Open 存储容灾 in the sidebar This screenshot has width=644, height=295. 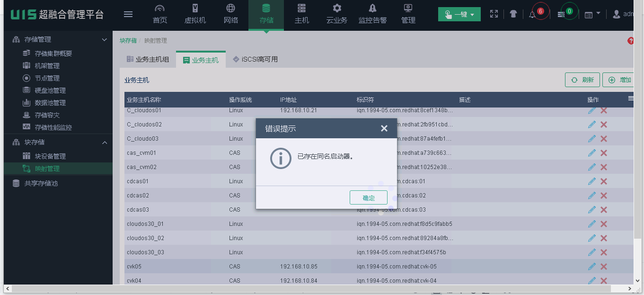47,115
